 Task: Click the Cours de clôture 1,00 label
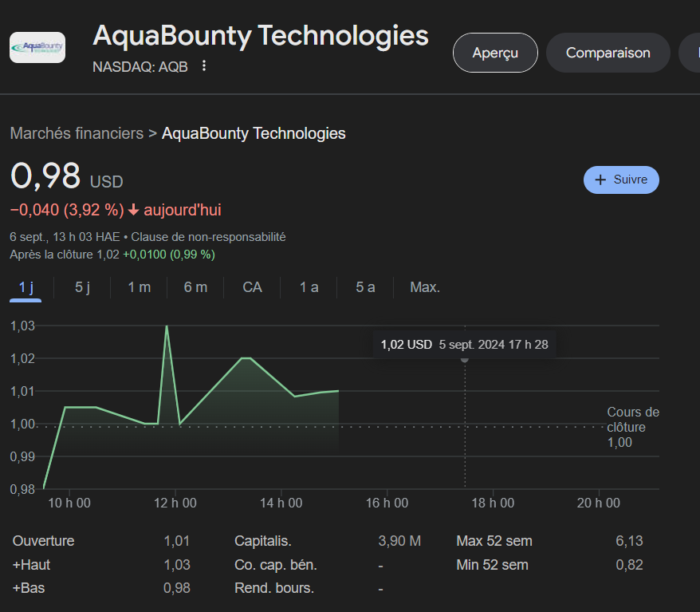[633, 427]
